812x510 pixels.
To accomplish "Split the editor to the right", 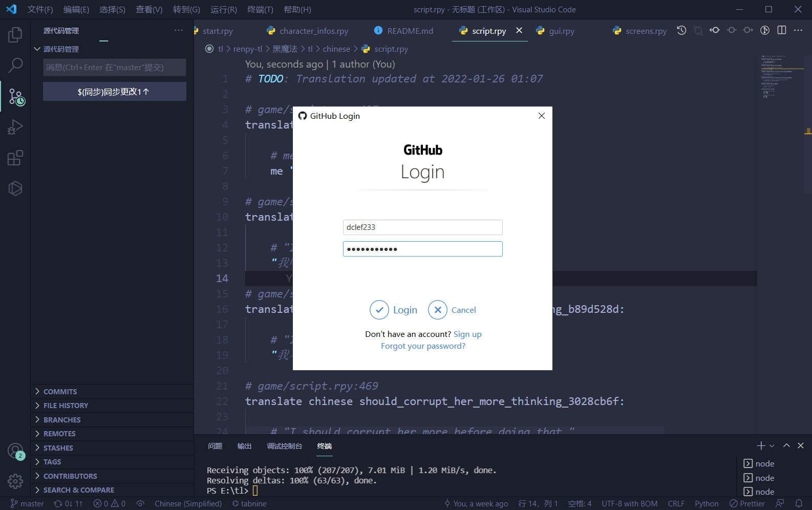I will click(782, 30).
